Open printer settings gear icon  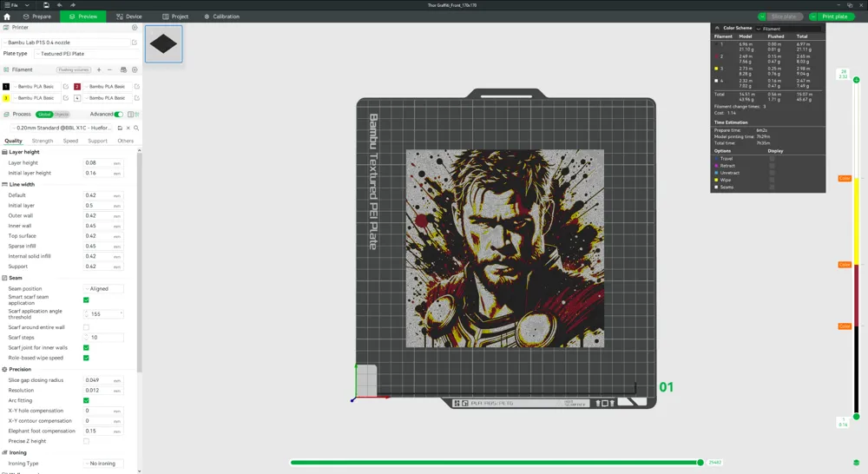pyautogui.click(x=135, y=28)
